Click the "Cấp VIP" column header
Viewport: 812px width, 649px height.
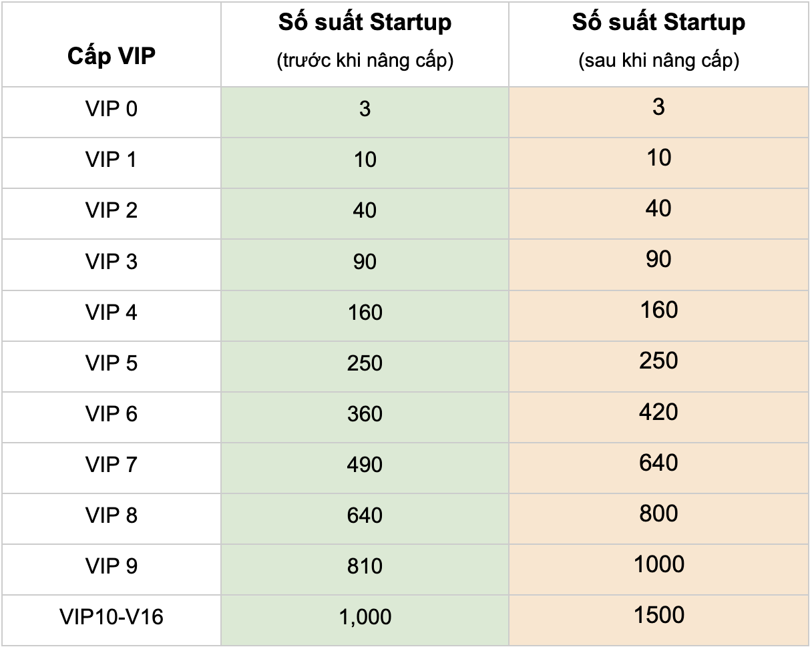click(111, 56)
